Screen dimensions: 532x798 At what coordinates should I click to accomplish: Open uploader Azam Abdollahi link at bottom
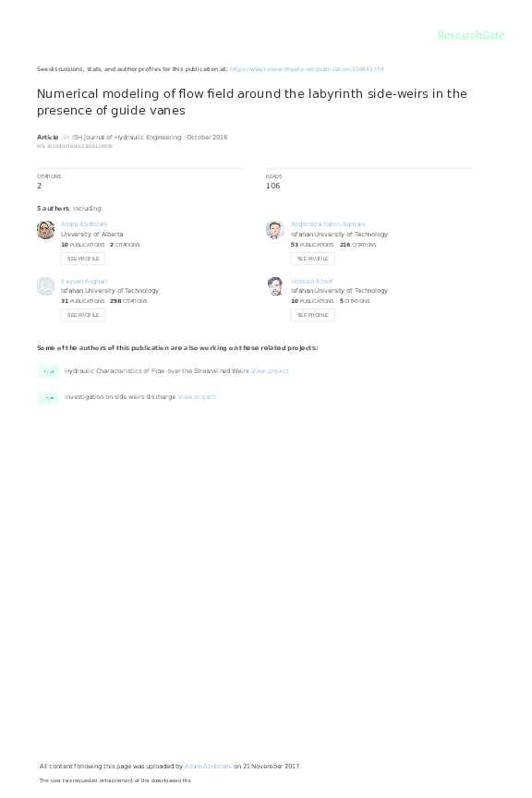point(208,766)
